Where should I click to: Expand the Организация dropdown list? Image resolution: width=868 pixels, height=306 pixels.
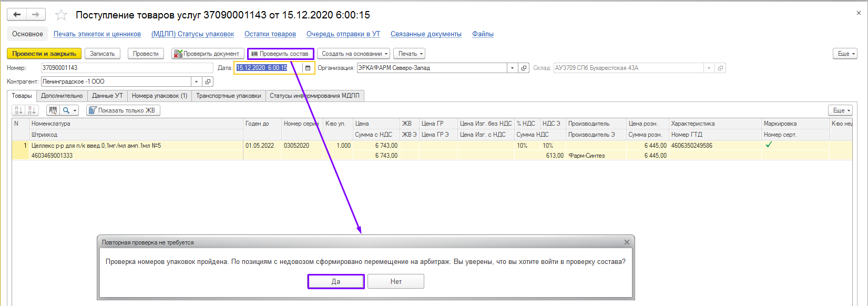click(512, 68)
